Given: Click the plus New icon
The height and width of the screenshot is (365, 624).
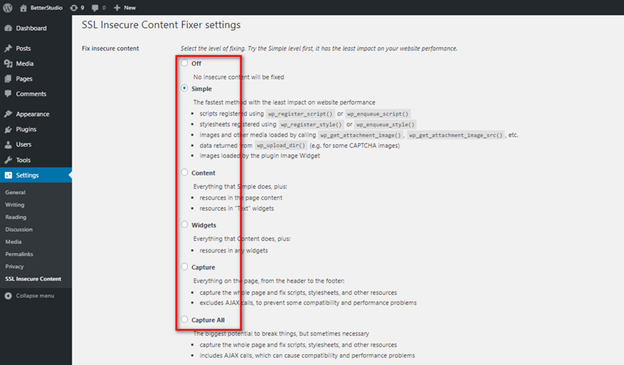Looking at the screenshot, I should coord(117,8).
